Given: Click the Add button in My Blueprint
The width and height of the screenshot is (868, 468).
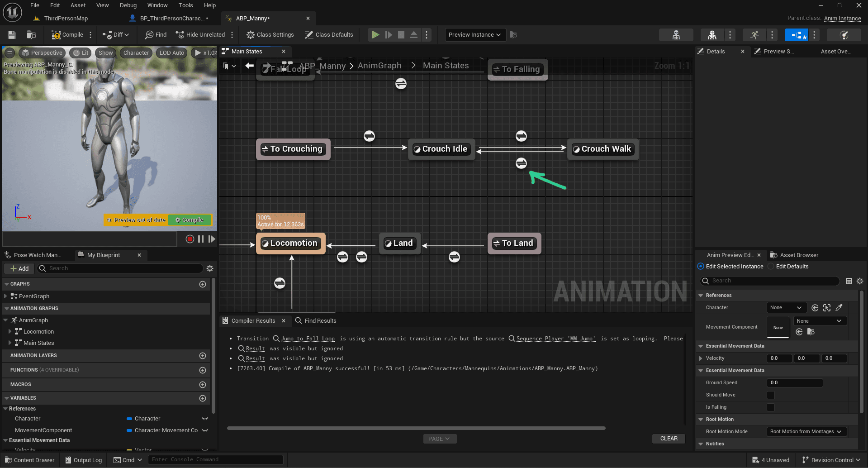Looking at the screenshot, I should pyautogui.click(x=19, y=269).
